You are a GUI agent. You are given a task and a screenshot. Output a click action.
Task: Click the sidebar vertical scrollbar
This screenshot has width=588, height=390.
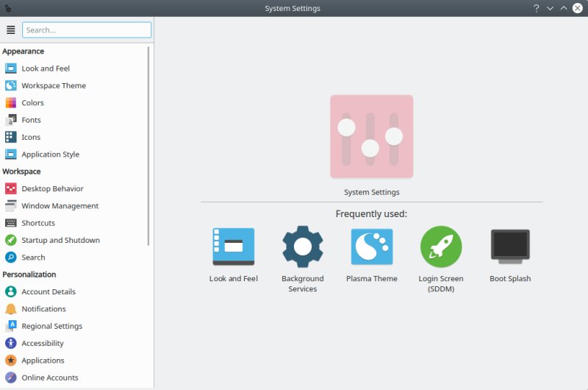coord(149,147)
